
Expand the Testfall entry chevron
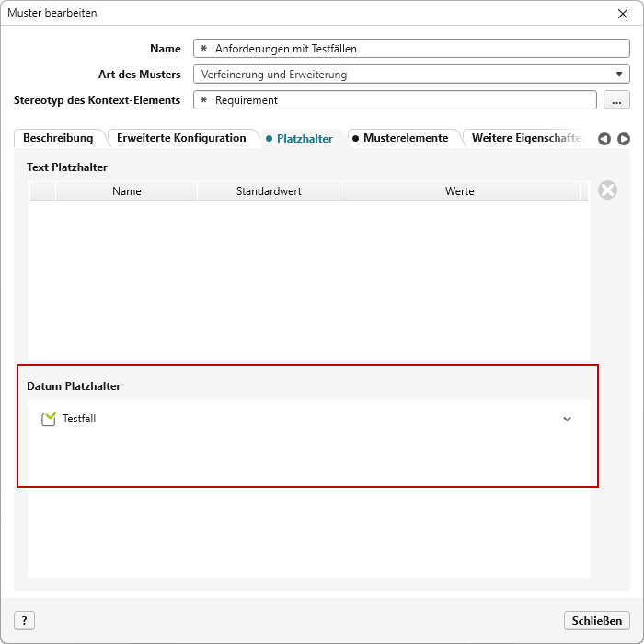(x=567, y=420)
